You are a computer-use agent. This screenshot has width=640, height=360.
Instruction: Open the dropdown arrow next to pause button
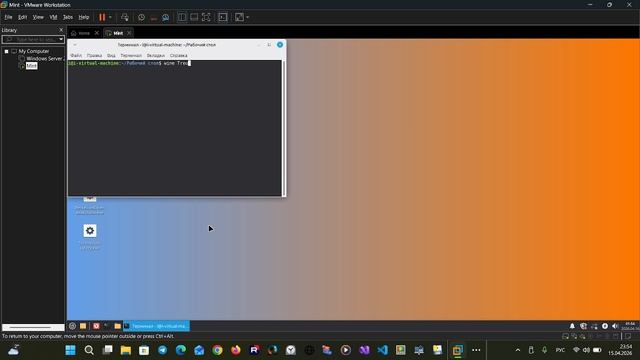tap(110, 17)
